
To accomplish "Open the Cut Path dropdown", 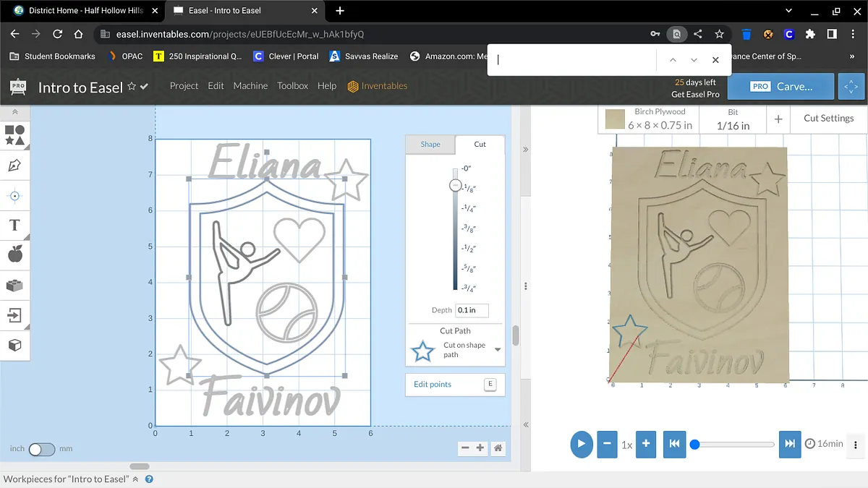I will click(498, 350).
